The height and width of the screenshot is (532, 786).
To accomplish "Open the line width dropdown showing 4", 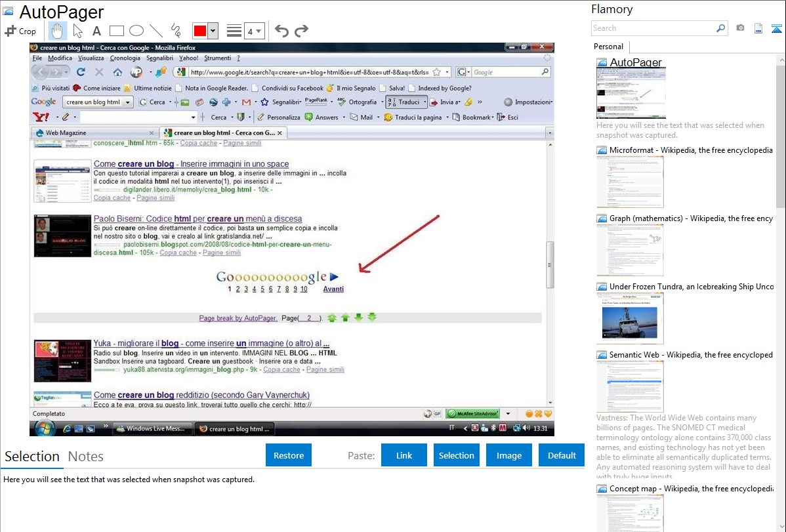I will pyautogui.click(x=254, y=31).
